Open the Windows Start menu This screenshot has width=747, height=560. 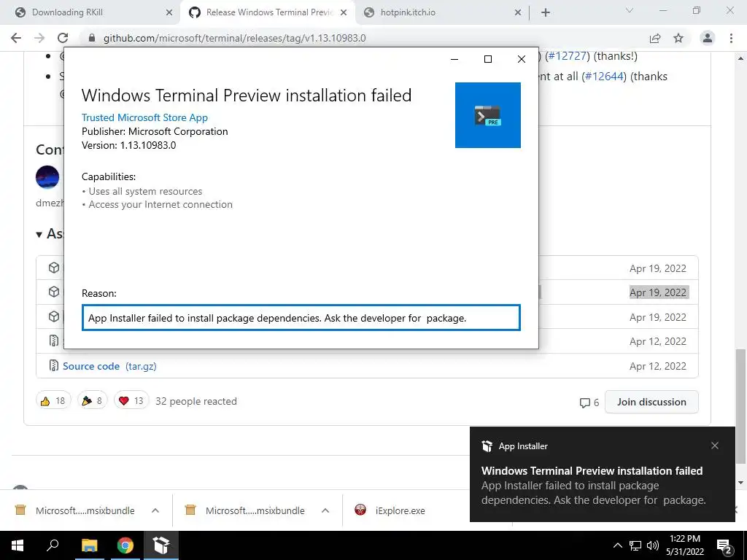pyautogui.click(x=18, y=545)
